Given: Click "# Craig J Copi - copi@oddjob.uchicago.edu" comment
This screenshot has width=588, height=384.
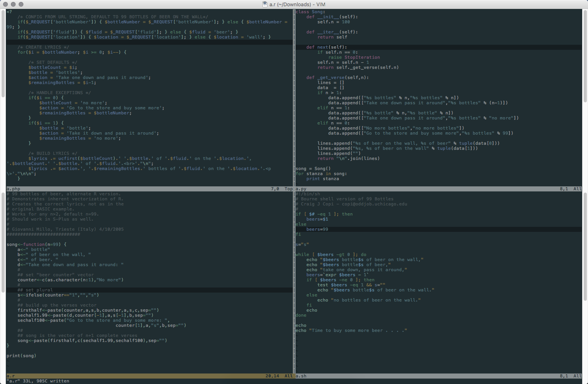Looking at the screenshot, I should click(x=351, y=204).
